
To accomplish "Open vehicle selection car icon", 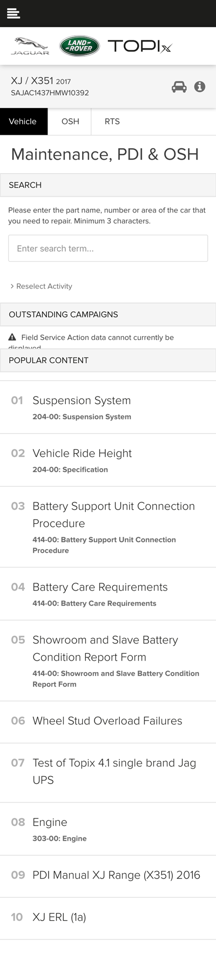I will [x=179, y=87].
